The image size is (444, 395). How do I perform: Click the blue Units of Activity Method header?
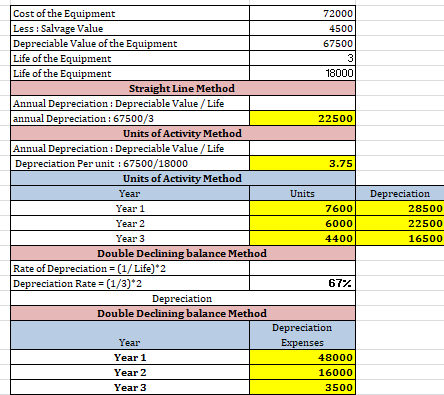pyautogui.click(x=183, y=178)
